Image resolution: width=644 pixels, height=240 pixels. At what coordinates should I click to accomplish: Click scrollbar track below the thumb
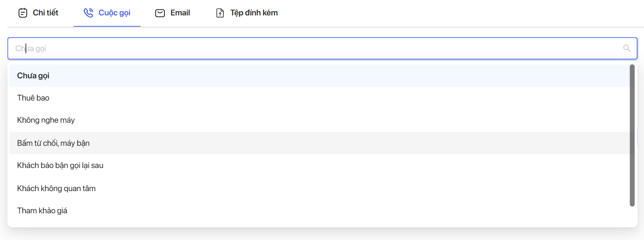pos(632,215)
